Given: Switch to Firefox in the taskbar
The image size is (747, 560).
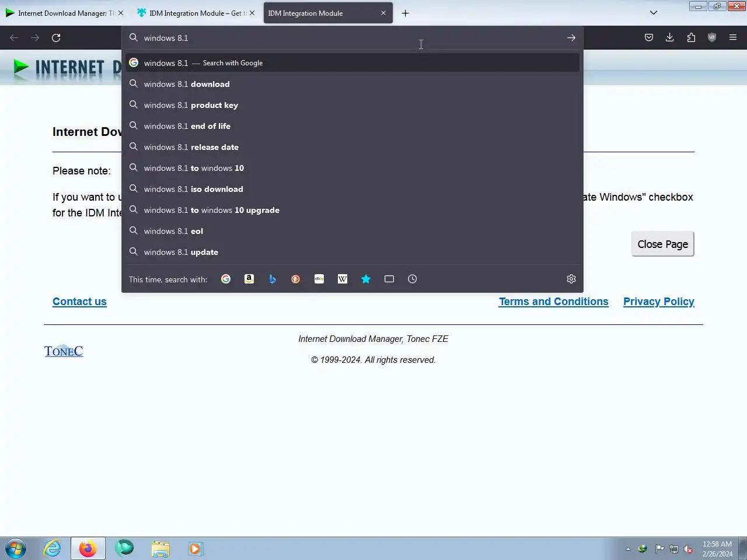Looking at the screenshot, I should 88,549.
